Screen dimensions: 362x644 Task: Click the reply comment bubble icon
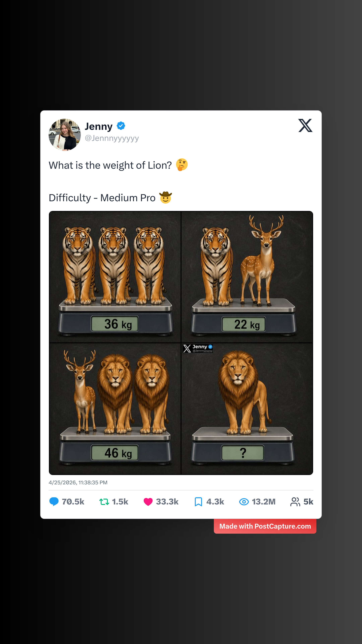coord(54,501)
